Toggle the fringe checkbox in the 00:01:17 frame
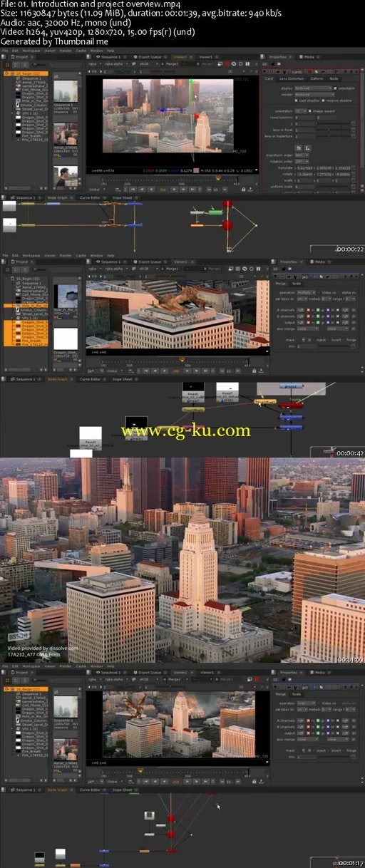365x868 pixels. point(344,751)
